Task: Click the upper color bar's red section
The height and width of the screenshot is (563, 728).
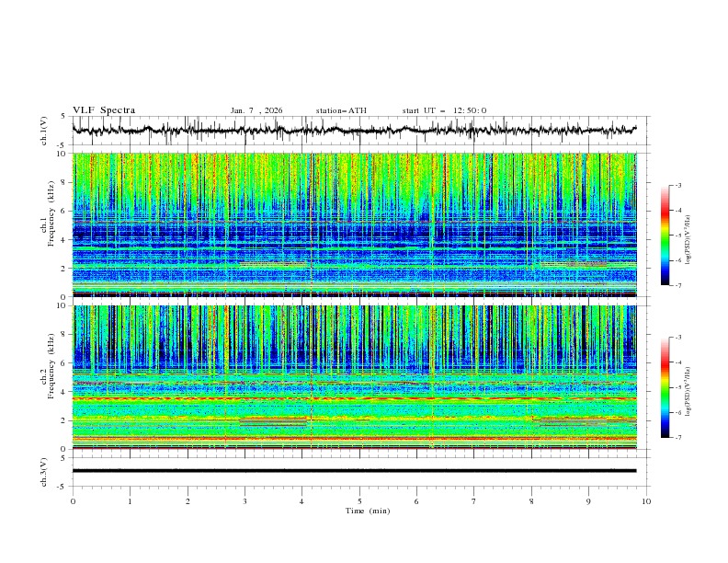Action: click(666, 213)
